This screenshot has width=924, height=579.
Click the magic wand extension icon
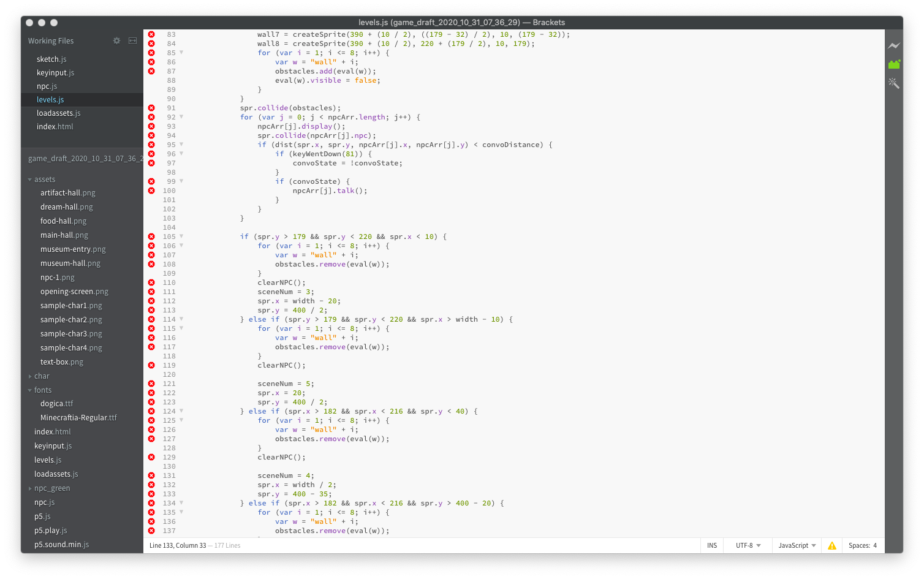[895, 83]
